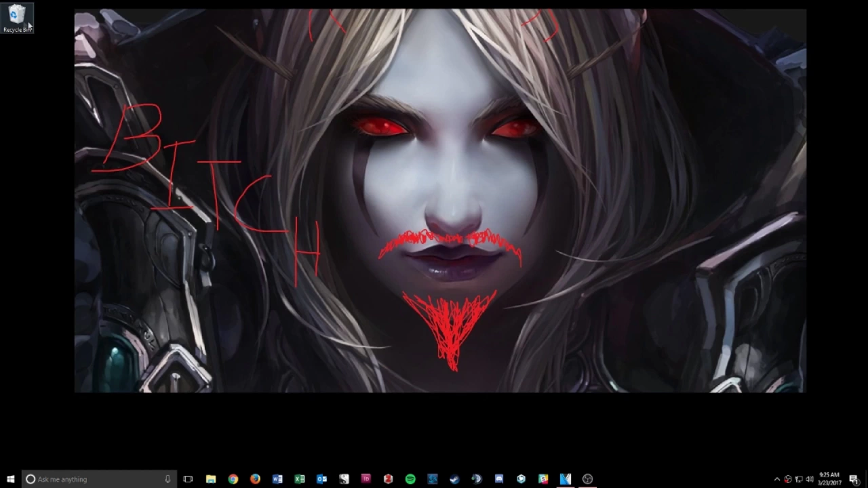Screen dimensions: 868x488
Task: Open the Windows Start menu
Action: click(x=10, y=479)
